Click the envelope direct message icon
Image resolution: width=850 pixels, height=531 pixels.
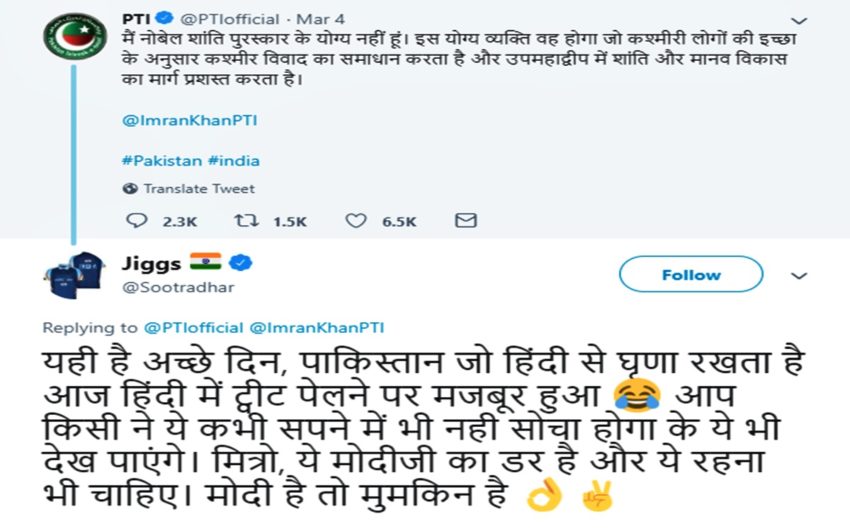point(465,220)
